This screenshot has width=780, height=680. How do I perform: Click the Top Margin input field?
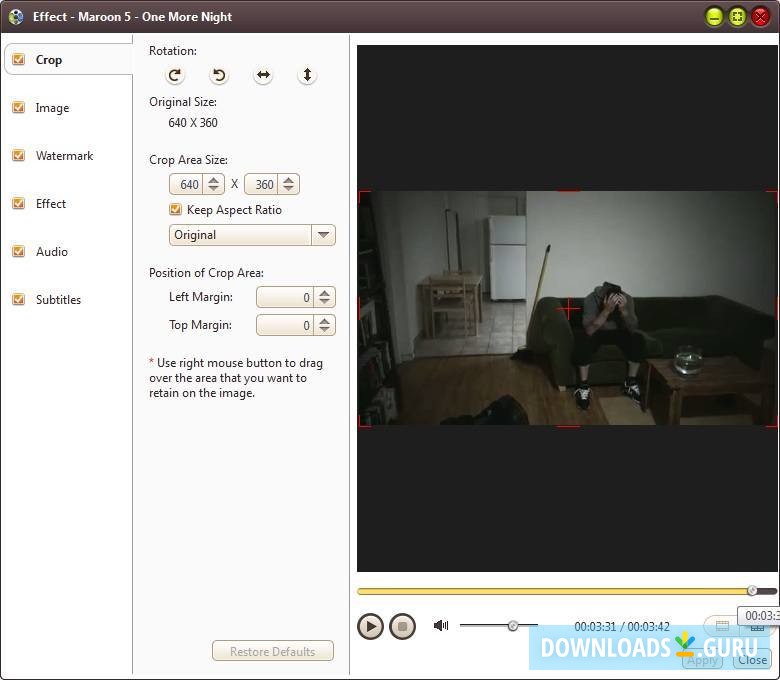pos(285,325)
